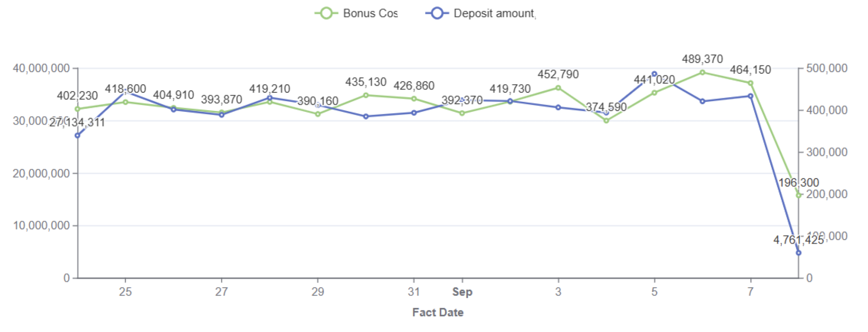Click the blue peak point above Sep 5

(x=654, y=74)
